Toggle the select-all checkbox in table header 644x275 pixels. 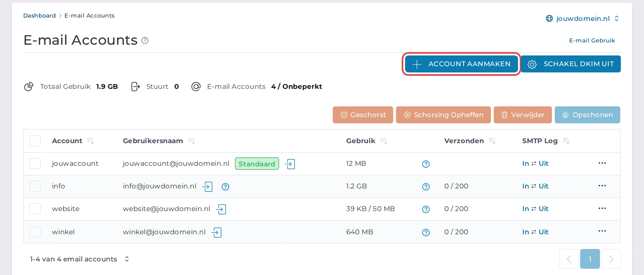[x=35, y=141]
